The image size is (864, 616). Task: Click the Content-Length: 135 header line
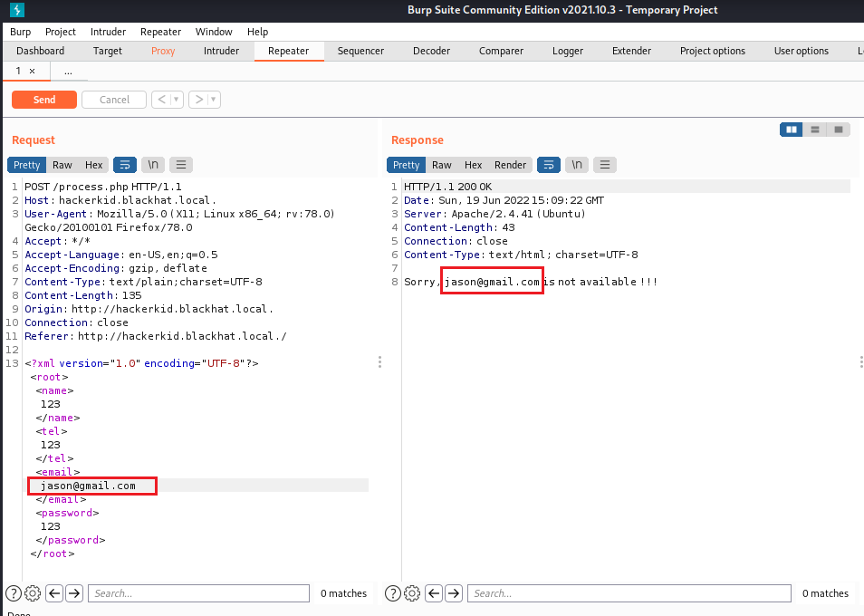[x=83, y=295]
